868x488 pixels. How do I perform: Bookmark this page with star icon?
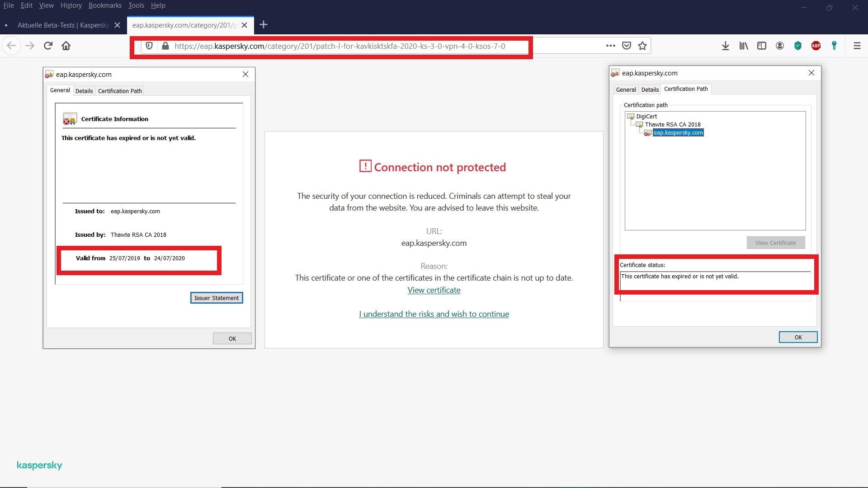(642, 46)
